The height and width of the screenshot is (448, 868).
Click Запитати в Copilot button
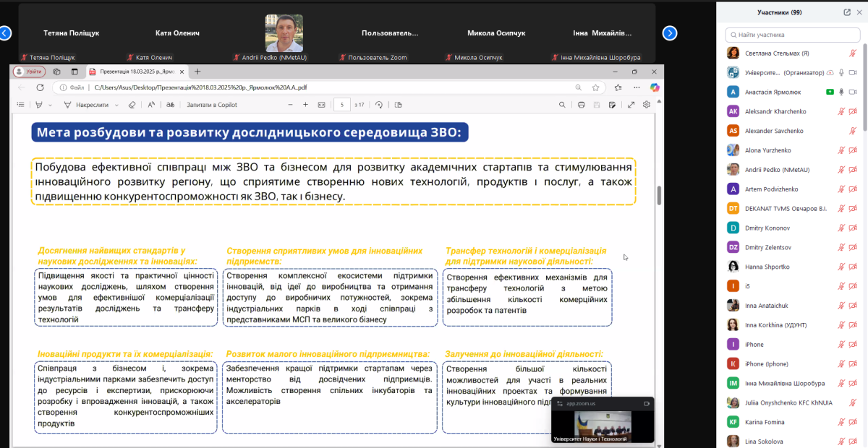(212, 105)
